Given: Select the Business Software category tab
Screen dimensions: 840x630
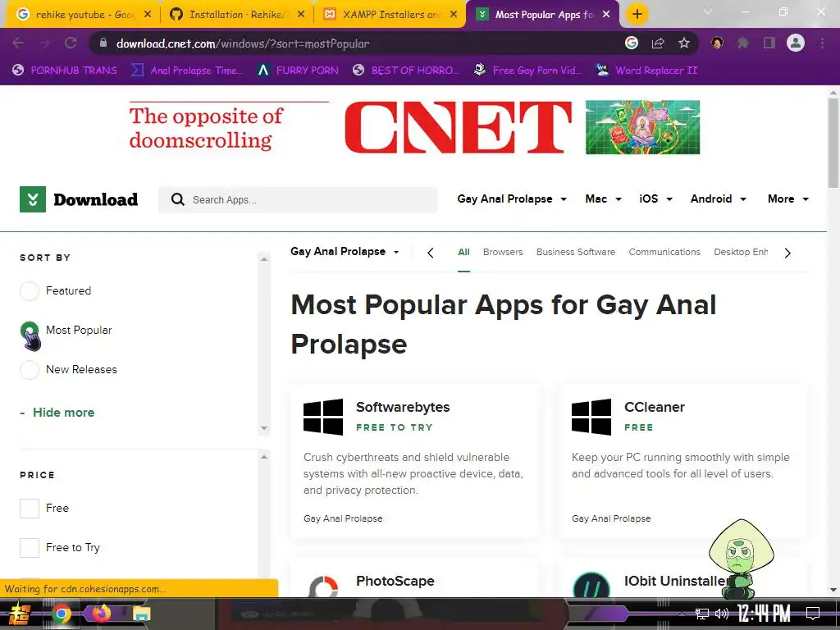Looking at the screenshot, I should coord(576,252).
